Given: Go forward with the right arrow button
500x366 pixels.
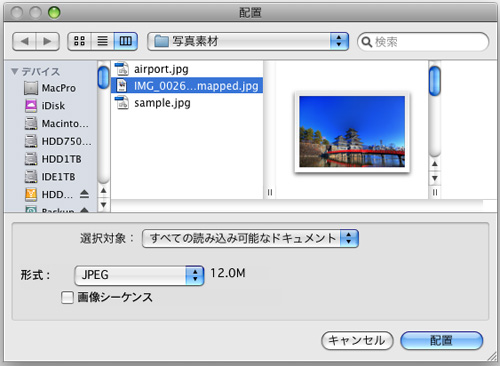Looking at the screenshot, I should click(x=48, y=41).
